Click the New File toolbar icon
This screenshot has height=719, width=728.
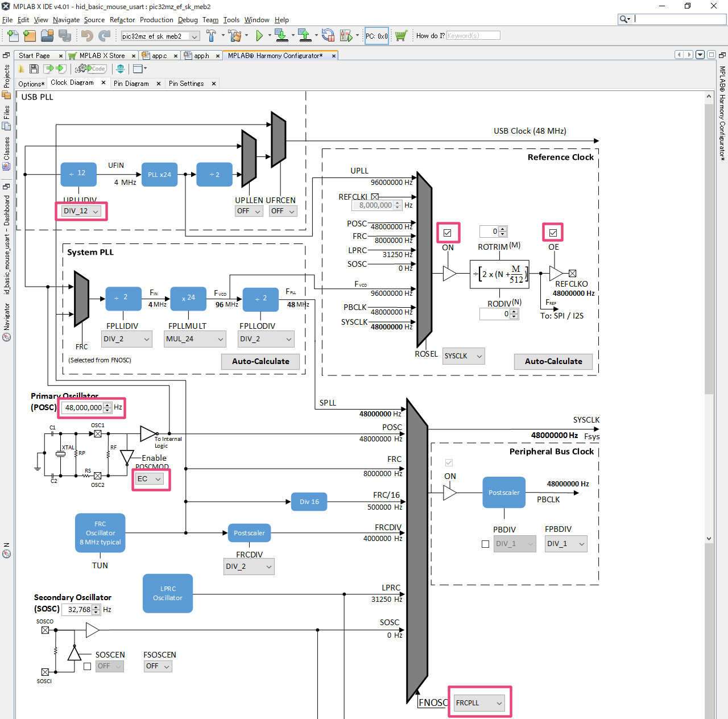coord(13,36)
